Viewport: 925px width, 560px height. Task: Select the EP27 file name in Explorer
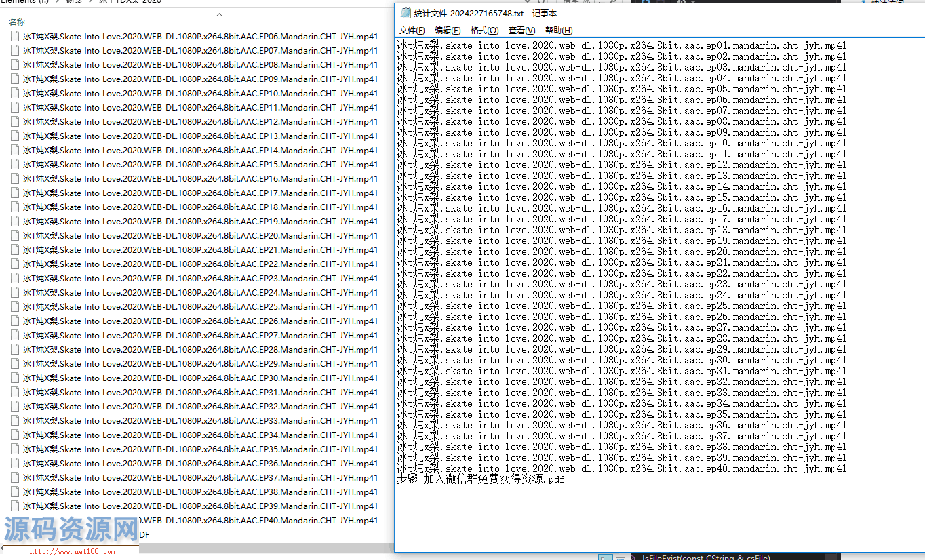(x=201, y=335)
